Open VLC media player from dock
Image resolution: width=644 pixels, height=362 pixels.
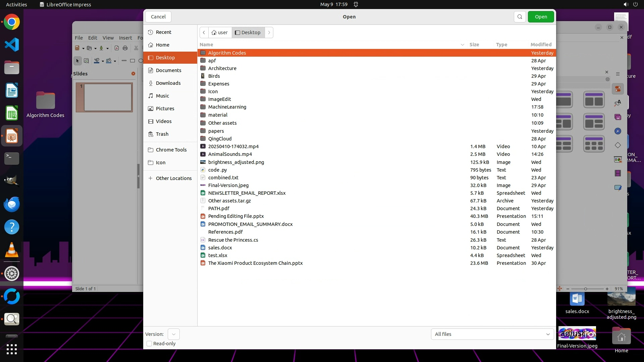pyautogui.click(x=12, y=250)
